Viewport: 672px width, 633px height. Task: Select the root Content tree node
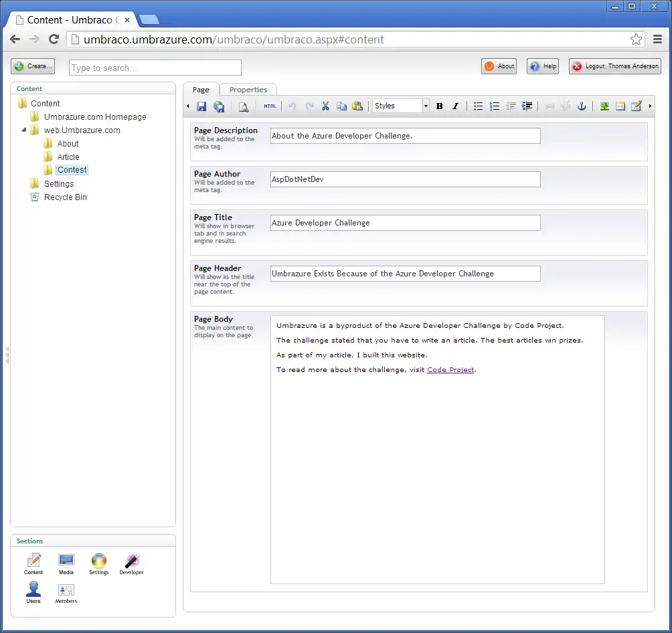pos(45,103)
